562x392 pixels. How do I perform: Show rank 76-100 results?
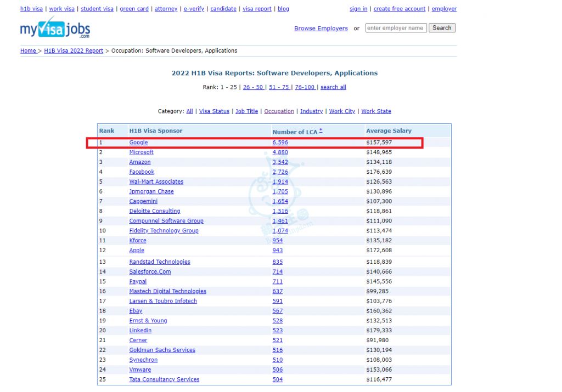coord(305,87)
